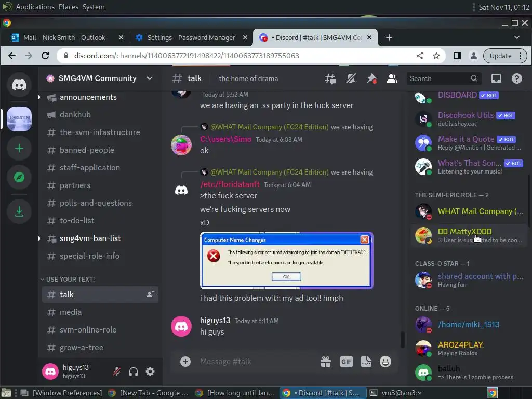Open the GIF picker
Image resolution: width=532 pixels, height=399 pixels.
(346, 362)
